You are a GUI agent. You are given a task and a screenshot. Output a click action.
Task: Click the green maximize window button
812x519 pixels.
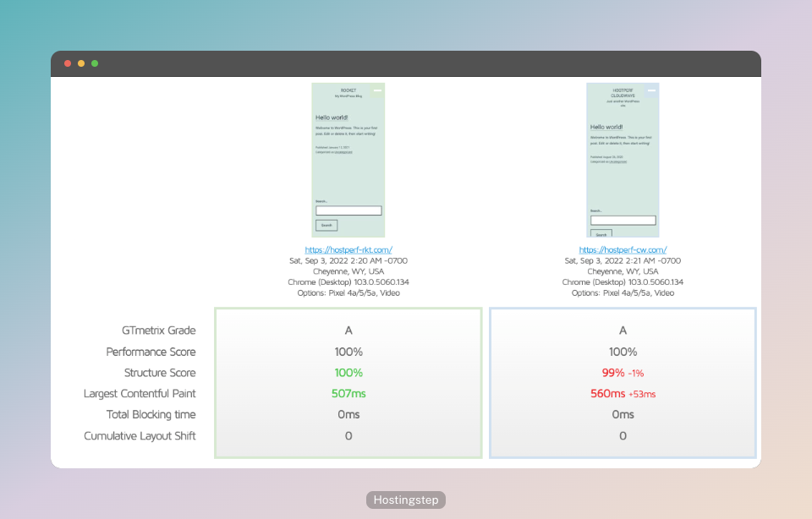(x=95, y=63)
